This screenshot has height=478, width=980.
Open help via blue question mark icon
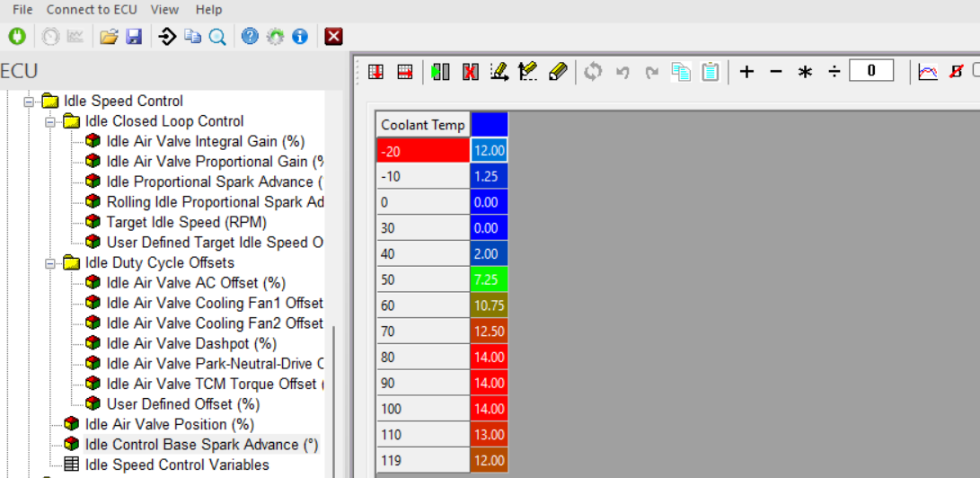pyautogui.click(x=250, y=37)
